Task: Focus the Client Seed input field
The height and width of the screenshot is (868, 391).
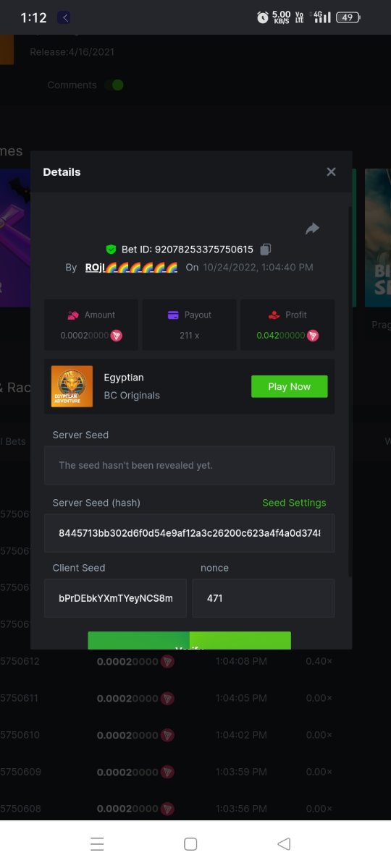Action: click(115, 598)
